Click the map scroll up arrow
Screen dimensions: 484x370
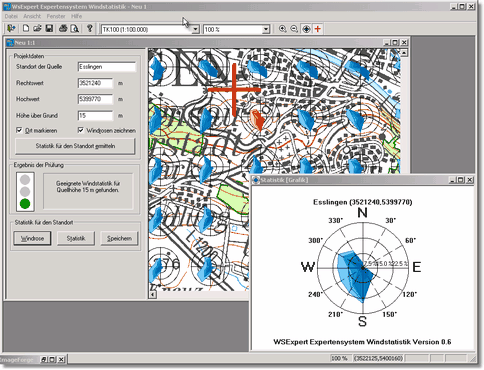coord(404,53)
